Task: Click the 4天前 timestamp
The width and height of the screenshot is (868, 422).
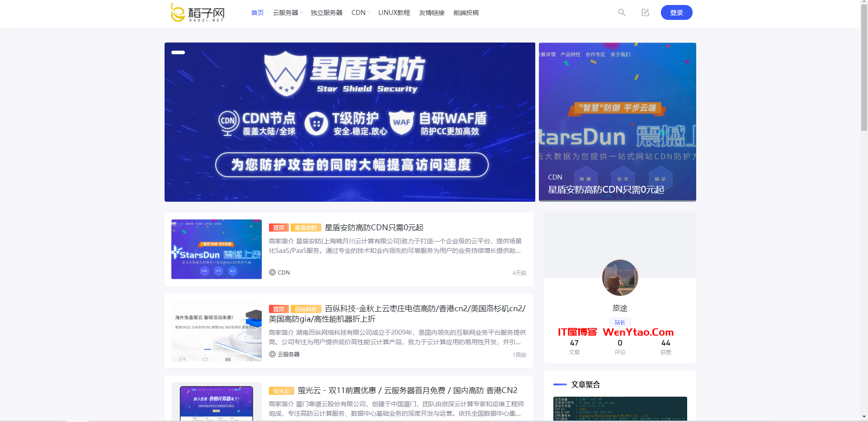Action: [x=519, y=273]
